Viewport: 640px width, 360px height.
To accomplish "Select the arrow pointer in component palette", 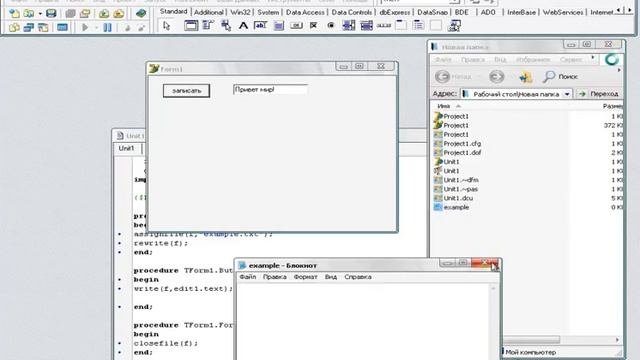I will [167, 26].
